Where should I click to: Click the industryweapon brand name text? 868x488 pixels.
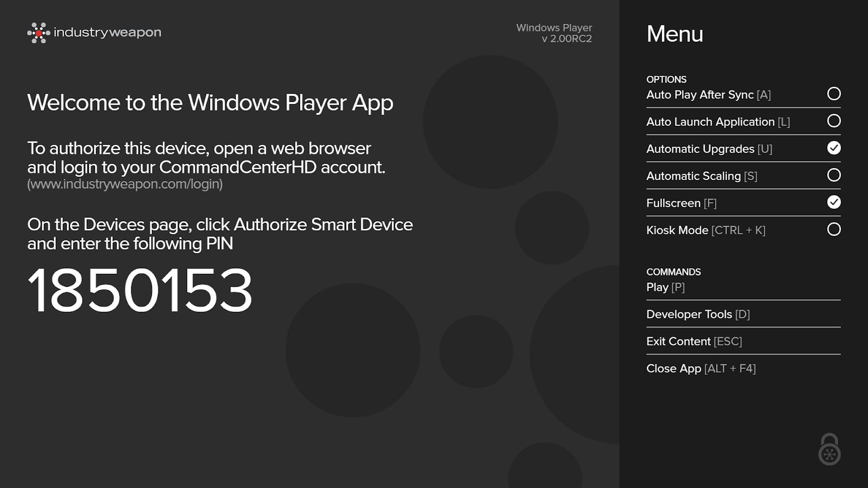[x=107, y=33]
